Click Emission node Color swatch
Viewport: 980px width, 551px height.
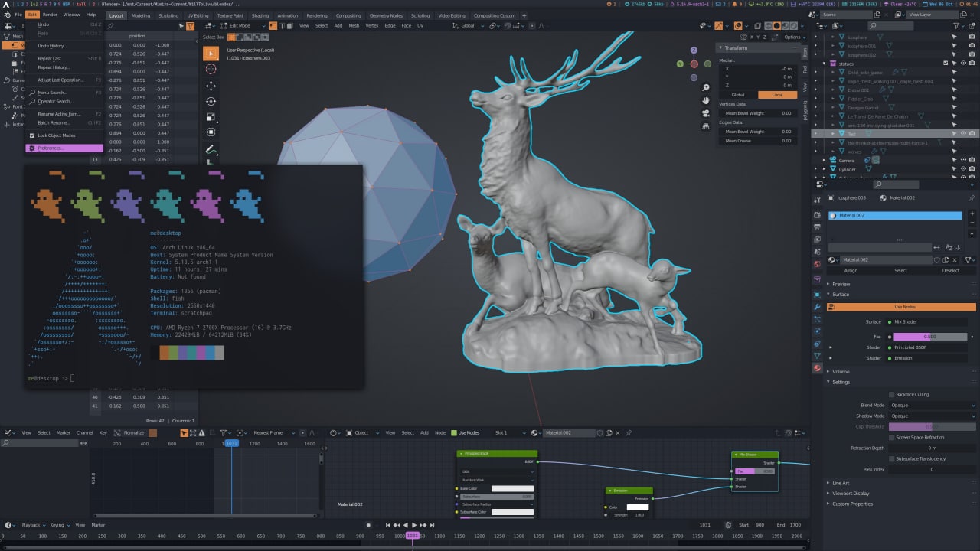(638, 507)
